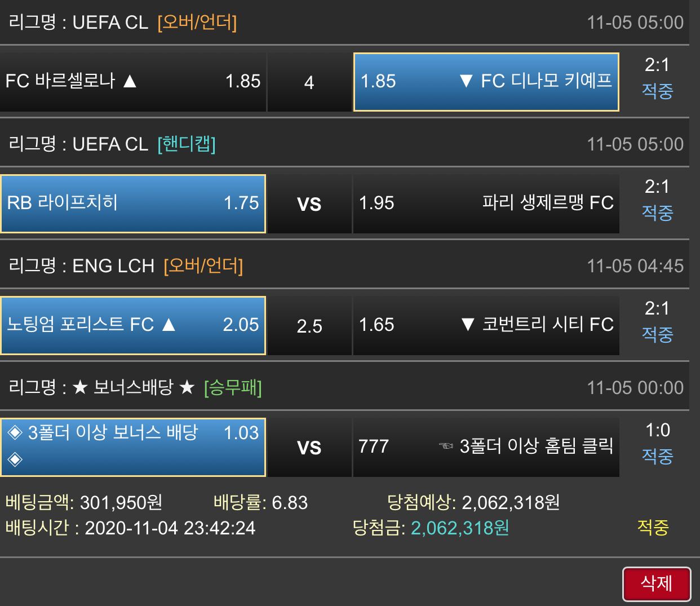Image resolution: width=700 pixels, height=606 pixels.
Task: Click the 4 goal line cell
Action: 309,83
